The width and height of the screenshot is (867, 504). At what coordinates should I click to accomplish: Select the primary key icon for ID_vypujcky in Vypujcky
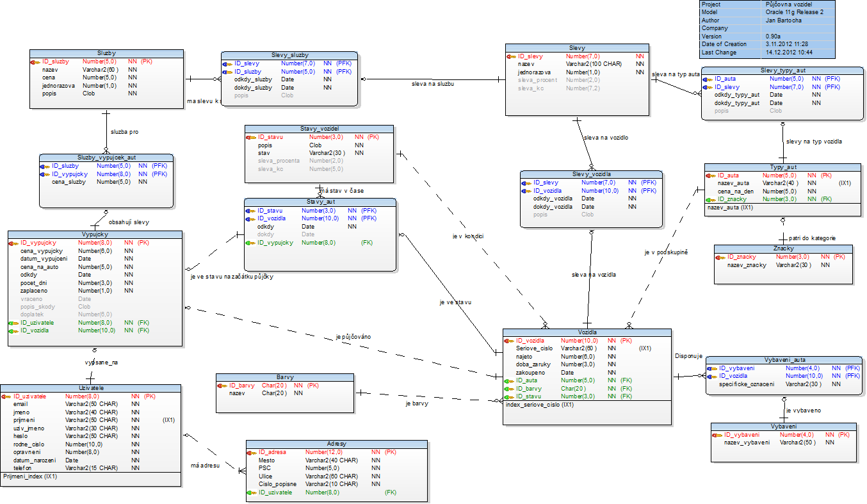(13, 243)
